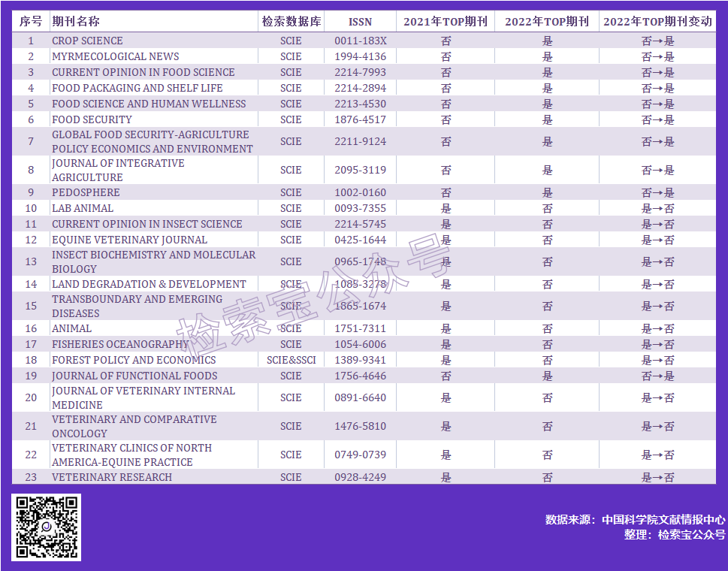728x571 pixels.
Task: Select the VETERINARY RESEARCH journal name
Action: point(111,477)
